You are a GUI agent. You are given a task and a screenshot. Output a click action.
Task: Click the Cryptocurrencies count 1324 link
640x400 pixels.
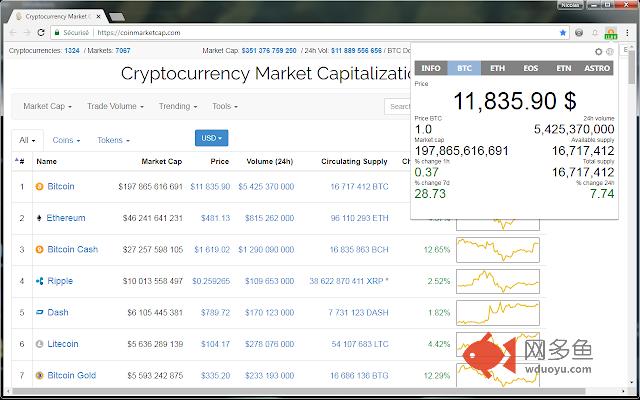(72, 51)
